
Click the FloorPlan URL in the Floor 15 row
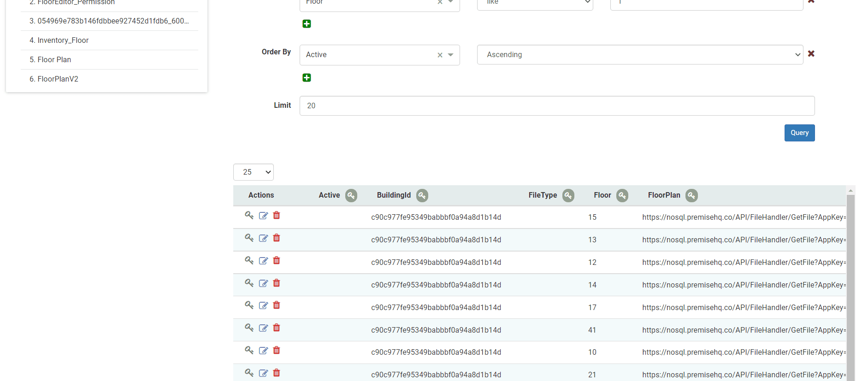point(744,217)
